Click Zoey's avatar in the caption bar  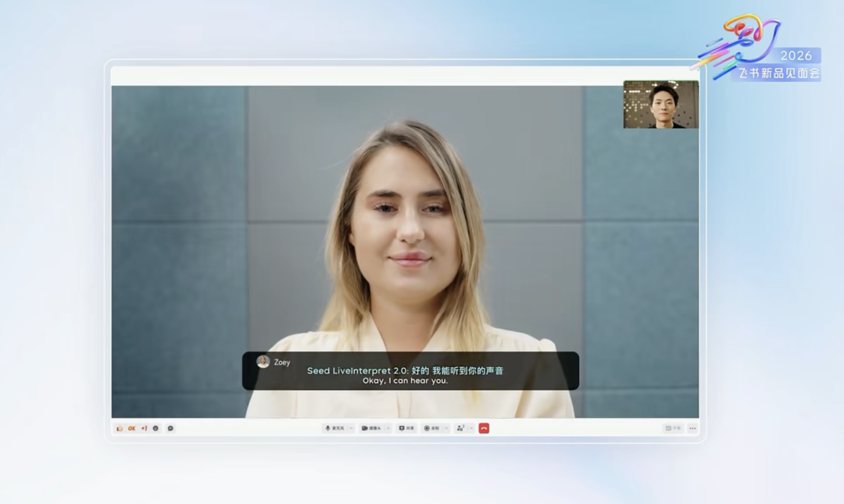263,362
